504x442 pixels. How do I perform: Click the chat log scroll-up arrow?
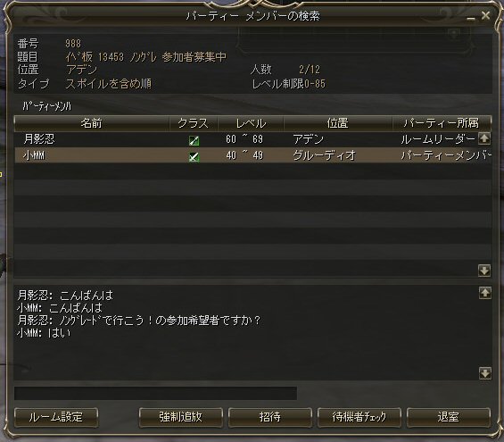tap(484, 293)
